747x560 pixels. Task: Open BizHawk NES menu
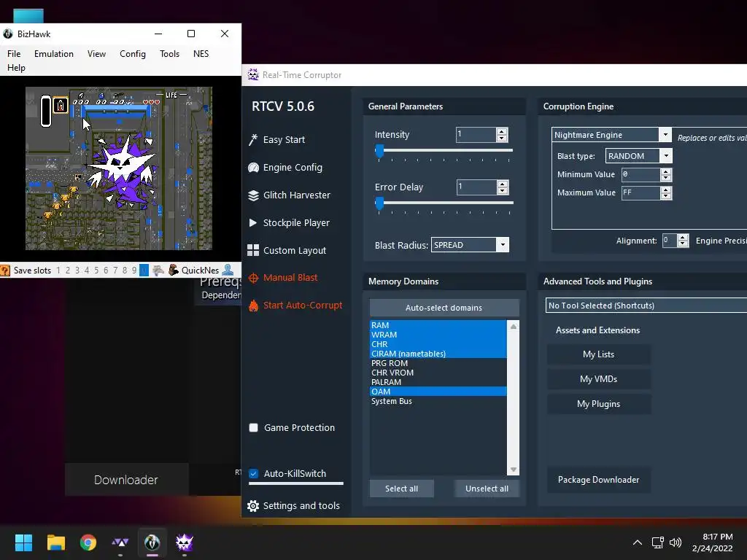pos(201,54)
